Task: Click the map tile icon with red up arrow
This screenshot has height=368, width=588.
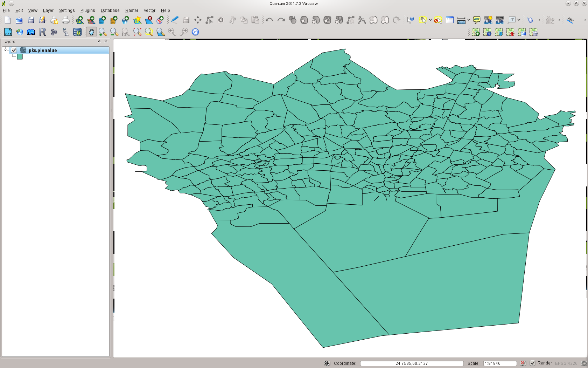Action: click(510, 32)
